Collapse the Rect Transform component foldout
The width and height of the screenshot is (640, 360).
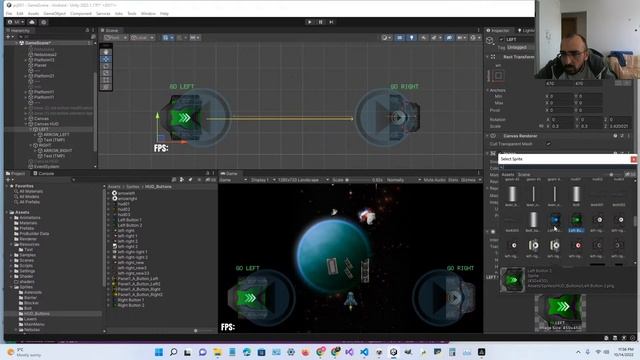487,57
